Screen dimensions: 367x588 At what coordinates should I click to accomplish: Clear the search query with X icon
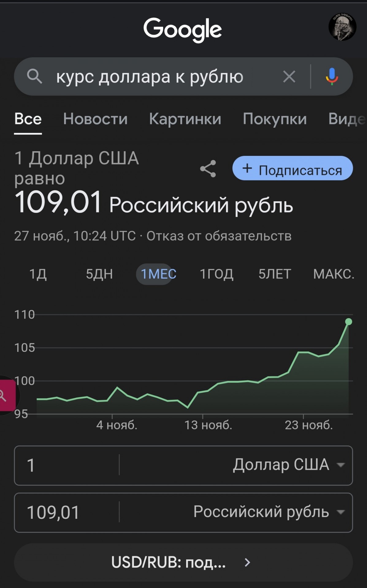click(289, 77)
